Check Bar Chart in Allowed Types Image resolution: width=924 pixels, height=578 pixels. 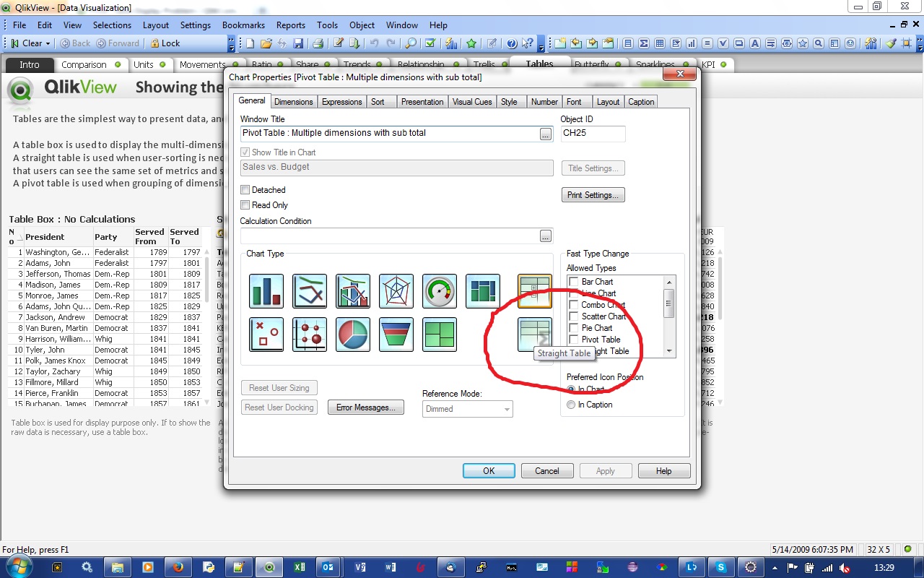click(x=574, y=282)
